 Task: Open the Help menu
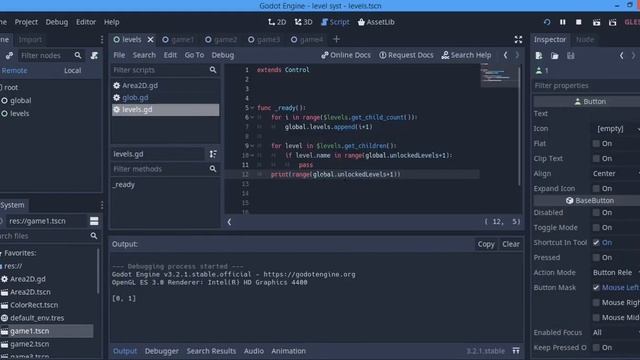[111, 22]
